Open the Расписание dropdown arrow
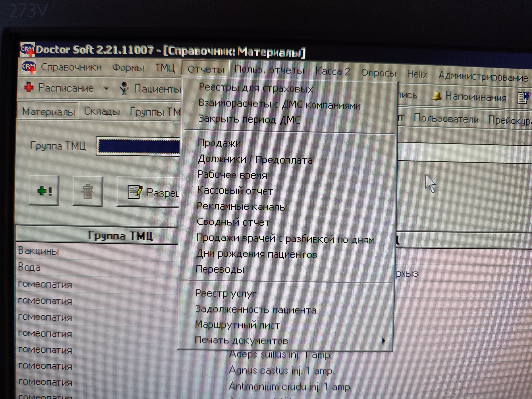This screenshot has width=532, height=399. point(107,88)
